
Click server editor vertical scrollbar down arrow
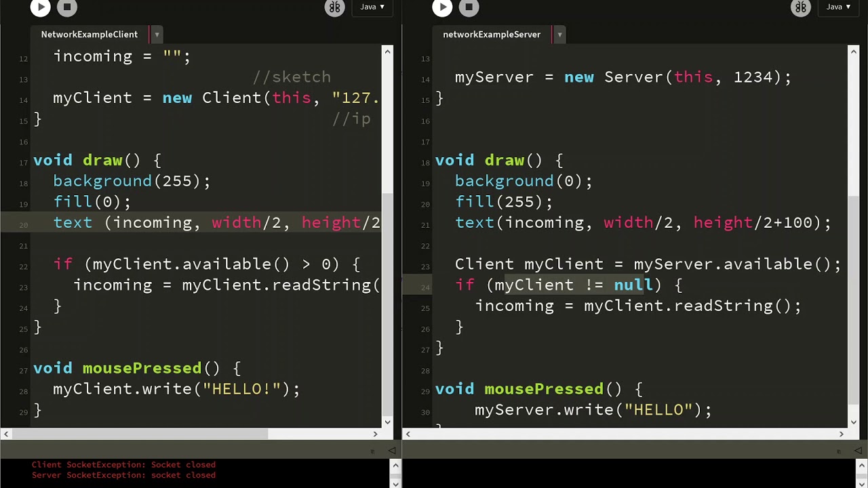click(x=854, y=422)
